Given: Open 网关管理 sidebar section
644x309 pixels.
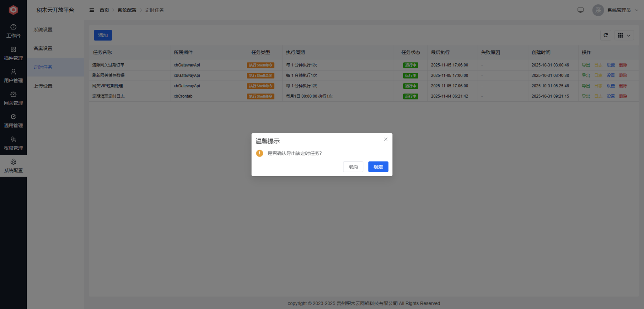Looking at the screenshot, I should [13, 98].
